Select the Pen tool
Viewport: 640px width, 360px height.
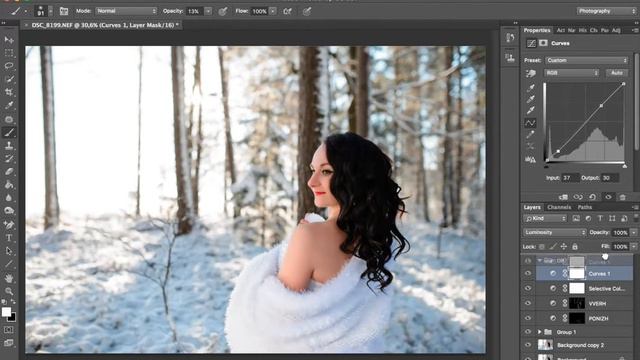9,224
